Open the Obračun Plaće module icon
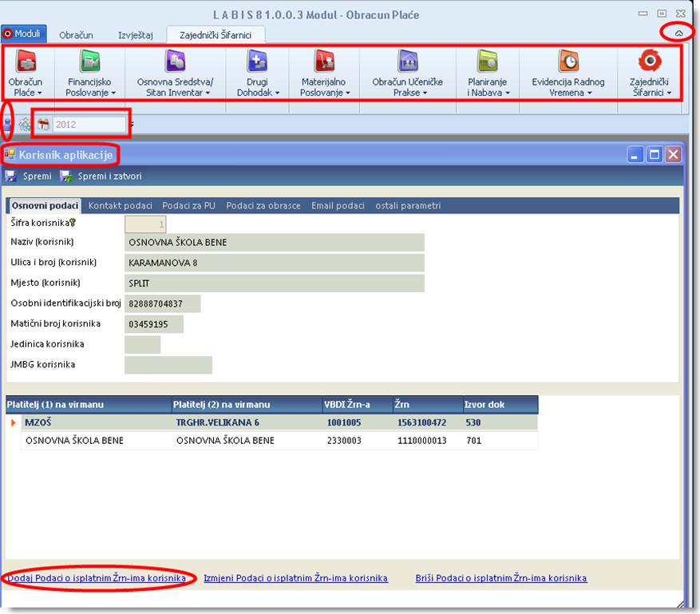The width and height of the screenshot is (700, 614). point(26,61)
